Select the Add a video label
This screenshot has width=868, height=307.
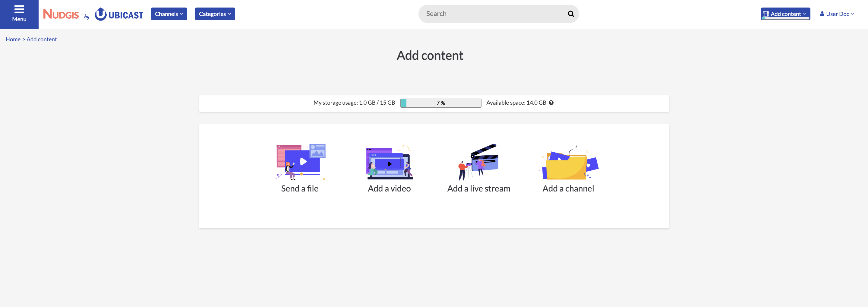click(389, 189)
